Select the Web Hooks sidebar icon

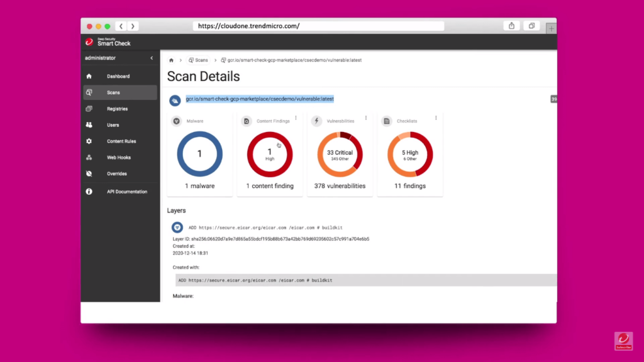[89, 157]
